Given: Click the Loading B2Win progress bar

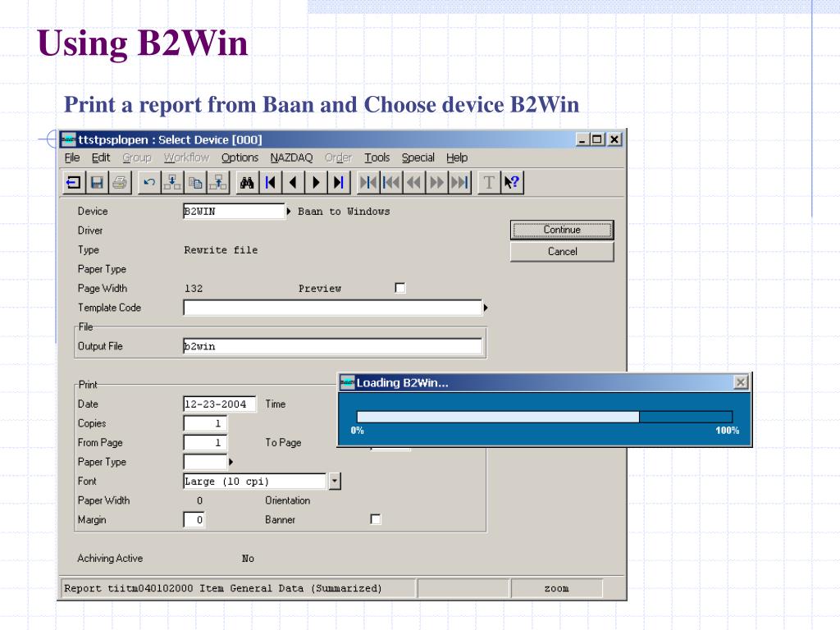Looking at the screenshot, I should pos(545,417).
